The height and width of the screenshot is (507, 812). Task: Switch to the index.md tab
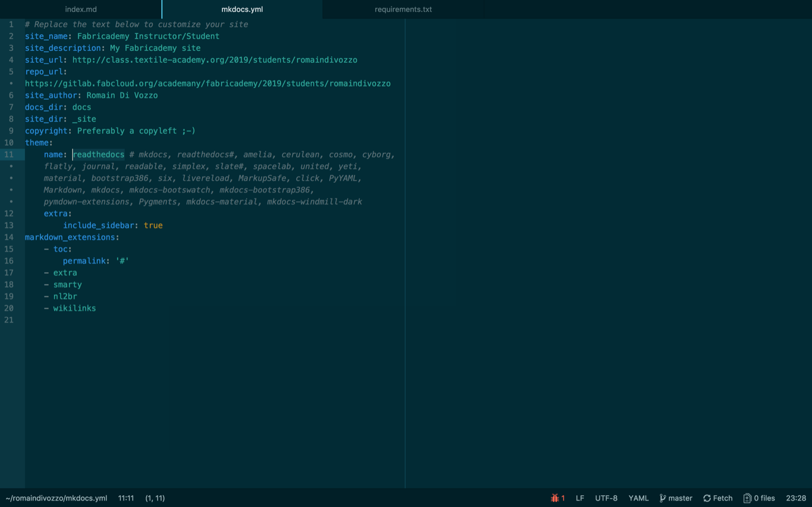click(x=81, y=9)
